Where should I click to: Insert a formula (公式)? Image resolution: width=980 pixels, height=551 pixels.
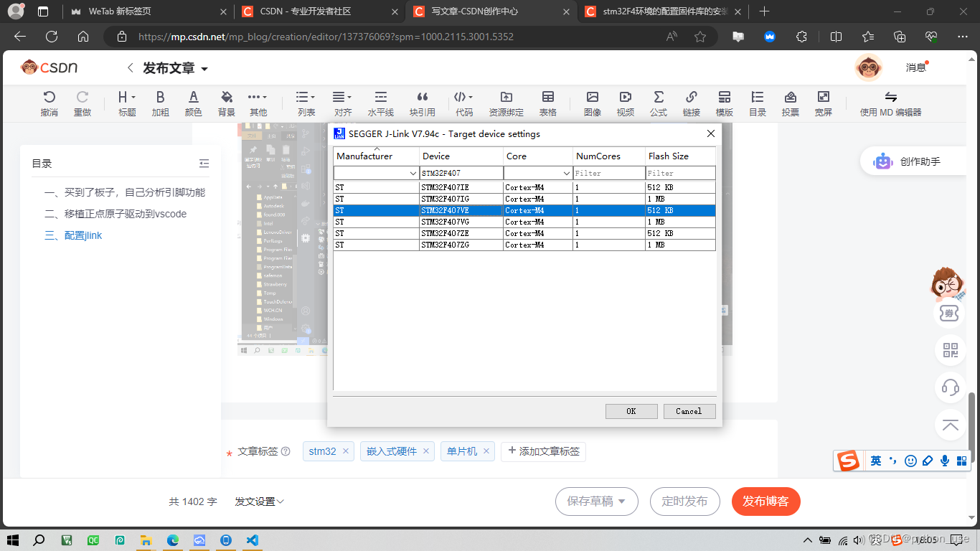pos(659,103)
